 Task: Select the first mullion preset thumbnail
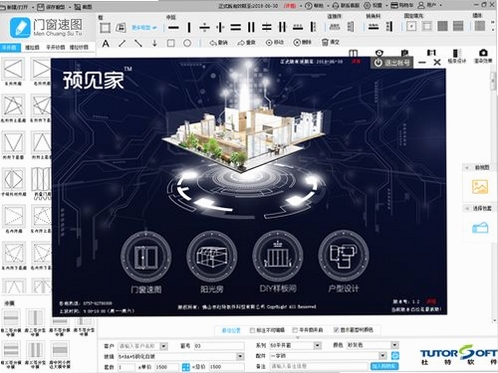(11, 318)
